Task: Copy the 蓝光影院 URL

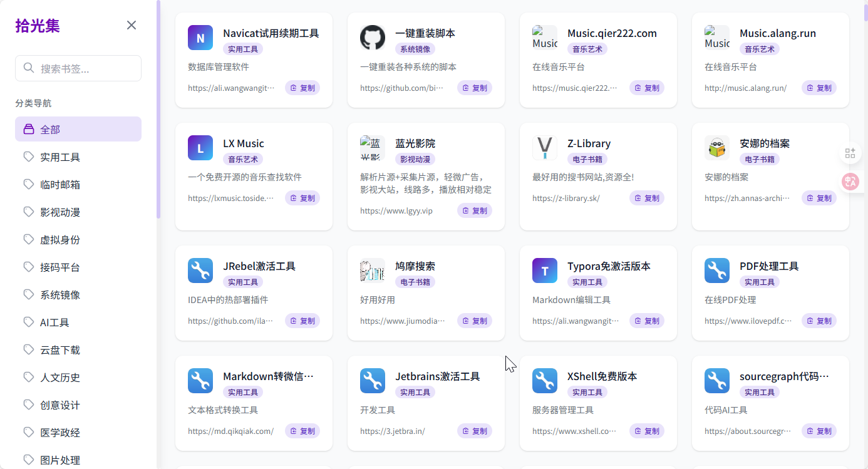Action: click(475, 210)
